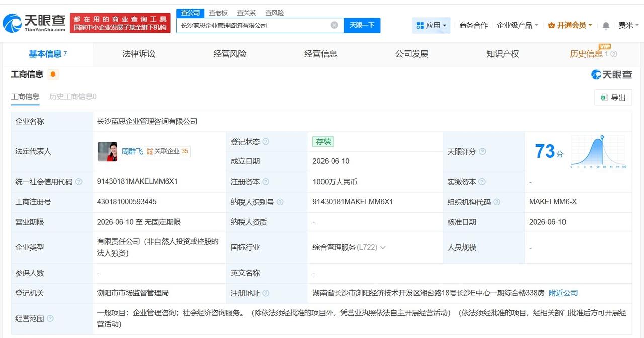
Task: Open legal representative 周群飞 profile link
Action: pyautogui.click(x=132, y=151)
